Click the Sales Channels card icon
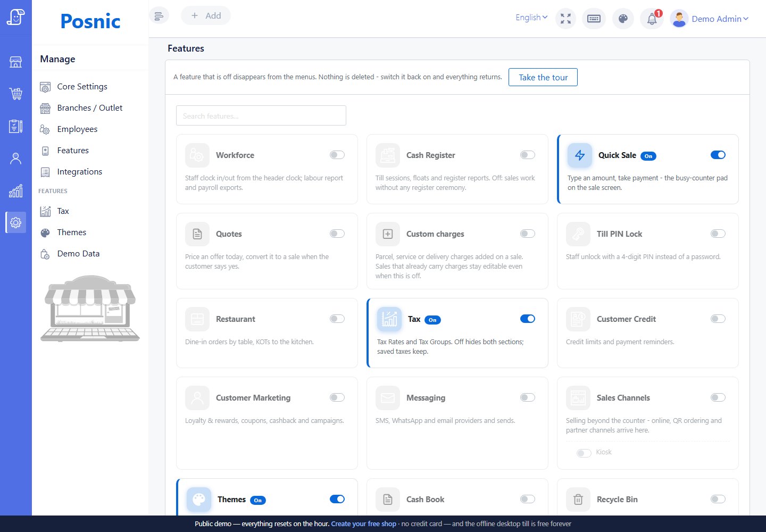This screenshot has width=766, height=532. click(x=578, y=398)
